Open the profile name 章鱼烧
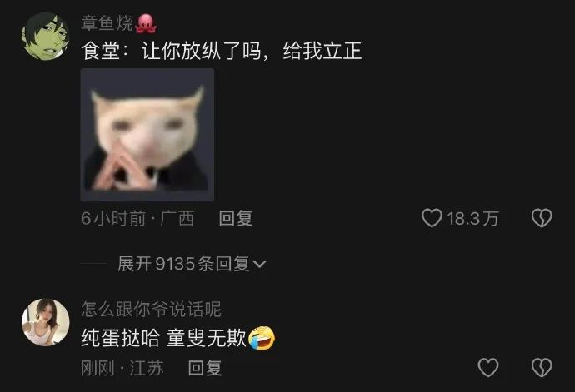The width and height of the screenshot is (575, 392). pos(107,23)
